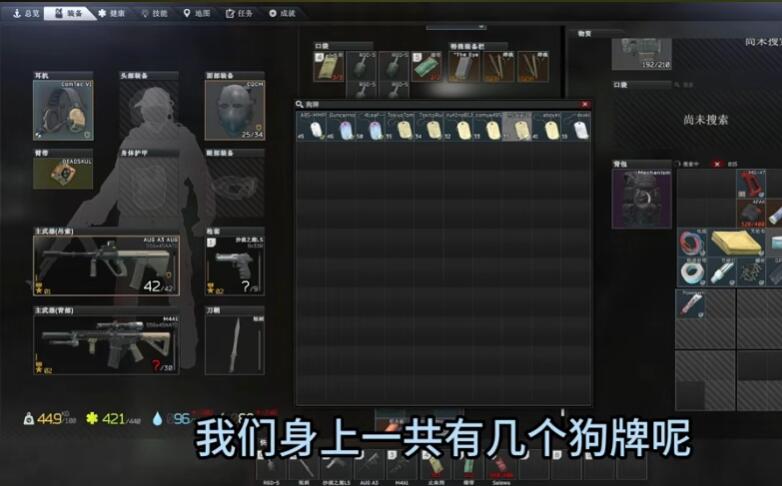This screenshot has width=782, height=486.
Task: Select the seventh dogtag in the case
Action: click(x=488, y=126)
